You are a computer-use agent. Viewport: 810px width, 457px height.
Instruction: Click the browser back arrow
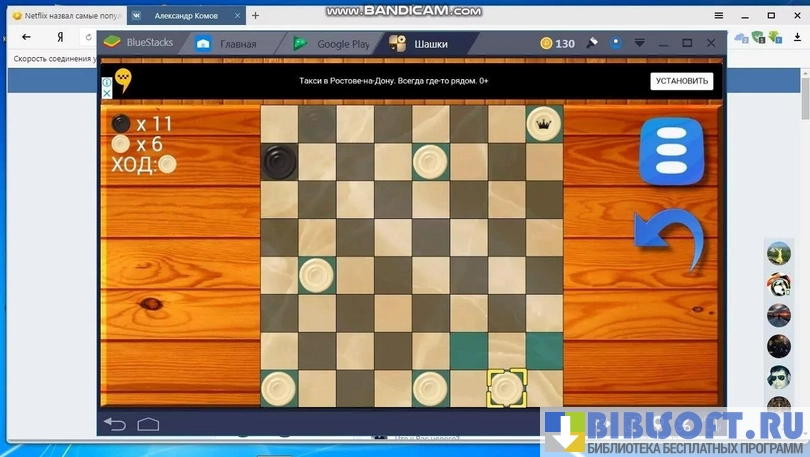(26, 38)
